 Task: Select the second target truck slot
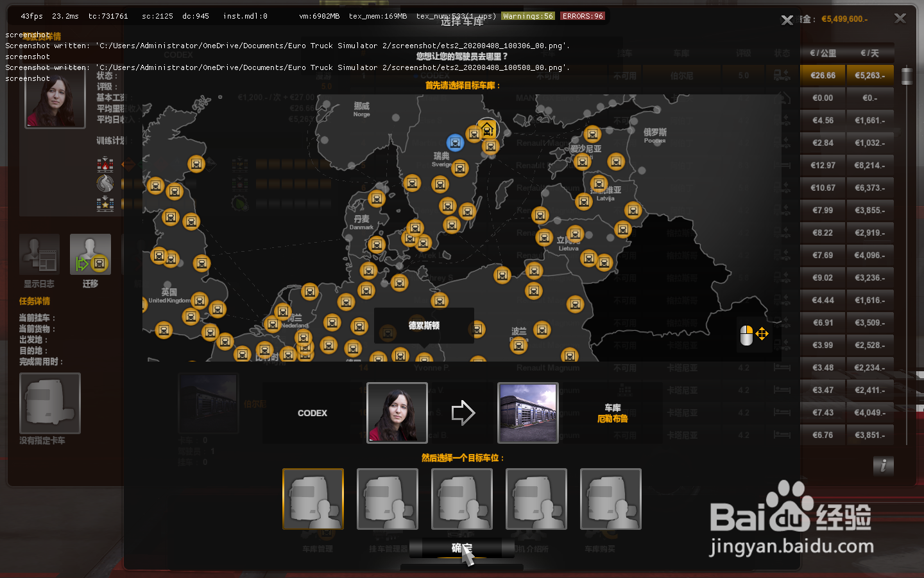[388, 499]
